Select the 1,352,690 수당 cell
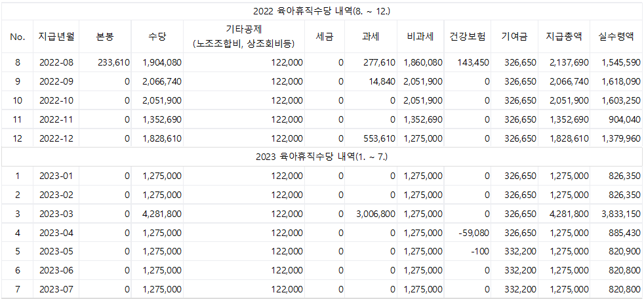The height and width of the screenshot is (299, 644). (157, 119)
